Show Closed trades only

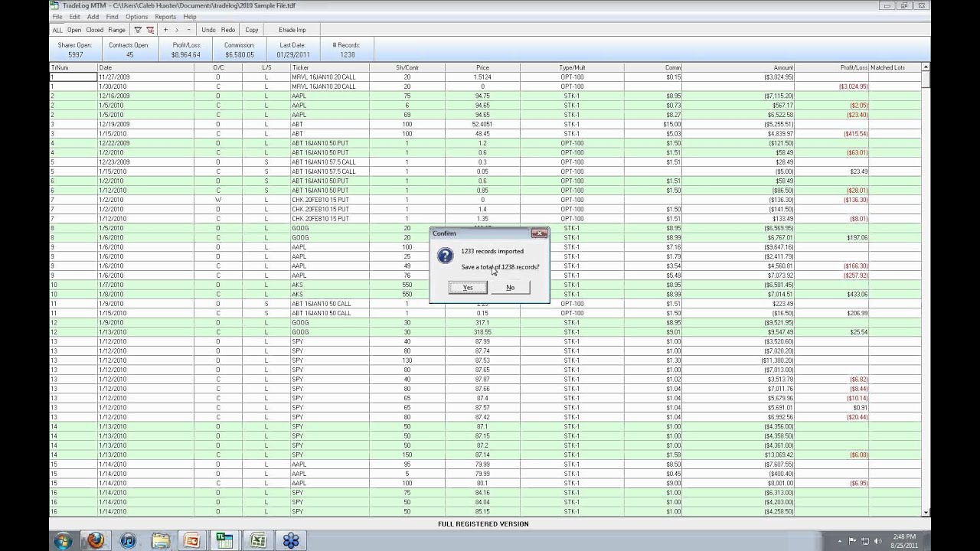94,30
